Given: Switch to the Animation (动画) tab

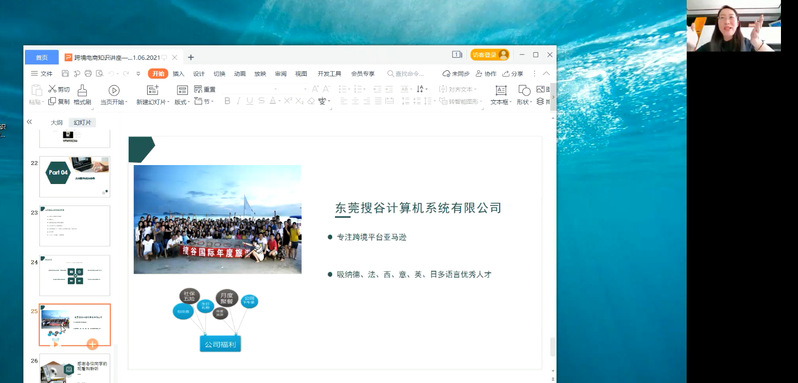Looking at the screenshot, I should (240, 74).
